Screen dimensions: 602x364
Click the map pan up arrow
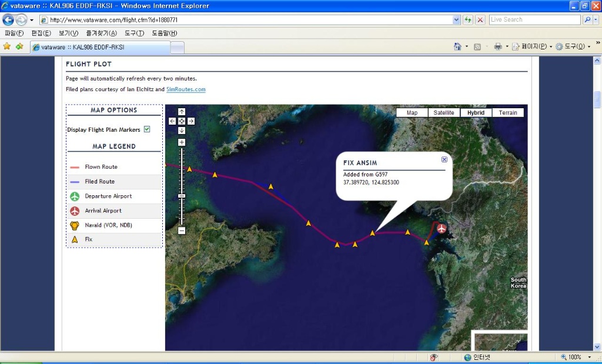(182, 112)
